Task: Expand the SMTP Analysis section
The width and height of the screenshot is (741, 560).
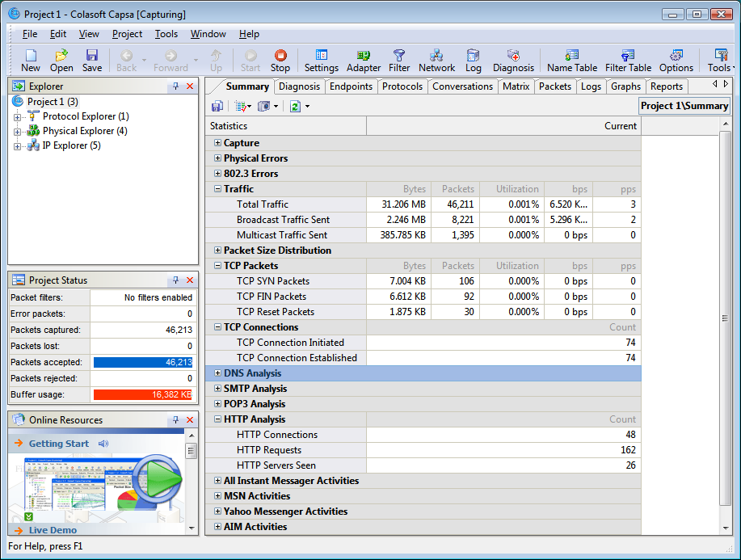Action: point(217,389)
